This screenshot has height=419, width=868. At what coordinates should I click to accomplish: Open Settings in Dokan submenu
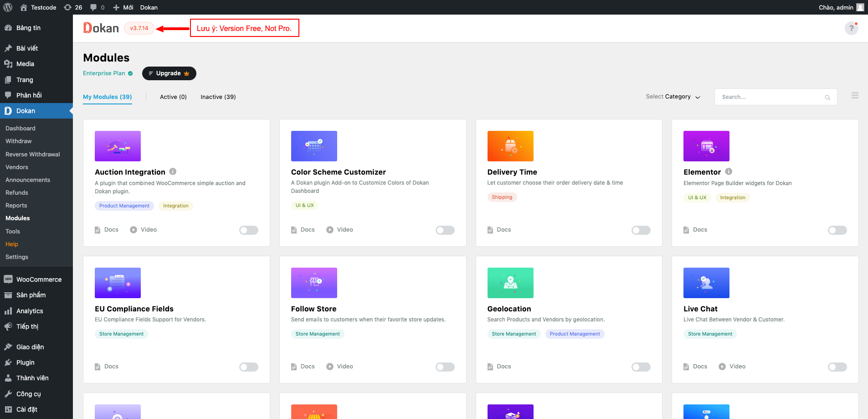pyautogui.click(x=17, y=257)
